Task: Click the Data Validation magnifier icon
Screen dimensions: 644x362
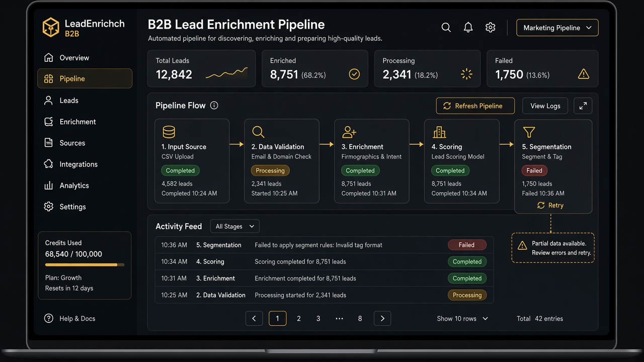Action: pyautogui.click(x=258, y=132)
